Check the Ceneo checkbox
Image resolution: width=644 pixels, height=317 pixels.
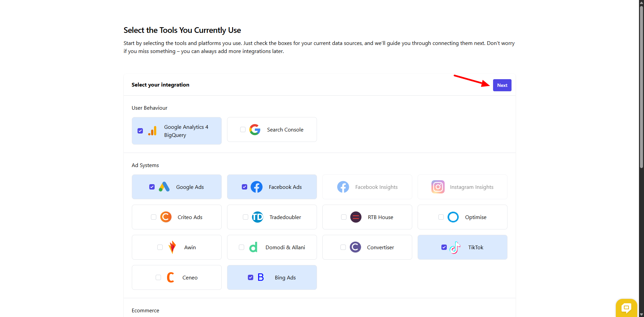point(158,277)
